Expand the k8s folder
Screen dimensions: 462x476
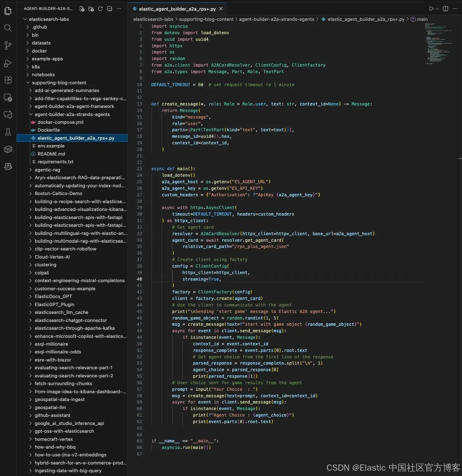pos(36,67)
